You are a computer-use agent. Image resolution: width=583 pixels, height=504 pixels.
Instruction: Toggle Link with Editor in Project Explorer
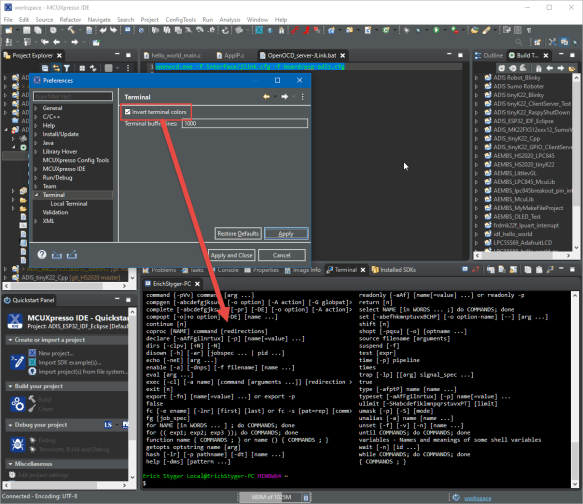56,68
